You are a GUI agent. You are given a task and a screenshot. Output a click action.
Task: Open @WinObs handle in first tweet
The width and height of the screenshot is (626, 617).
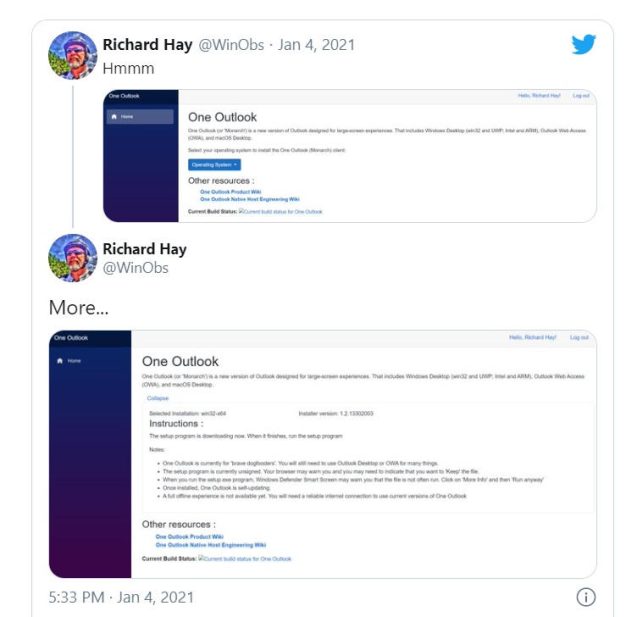point(231,45)
